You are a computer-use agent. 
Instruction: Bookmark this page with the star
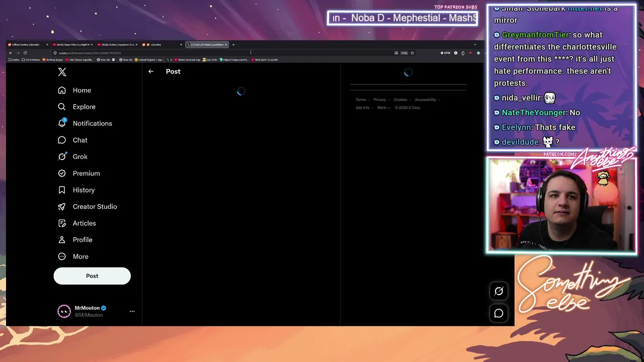(x=412, y=53)
